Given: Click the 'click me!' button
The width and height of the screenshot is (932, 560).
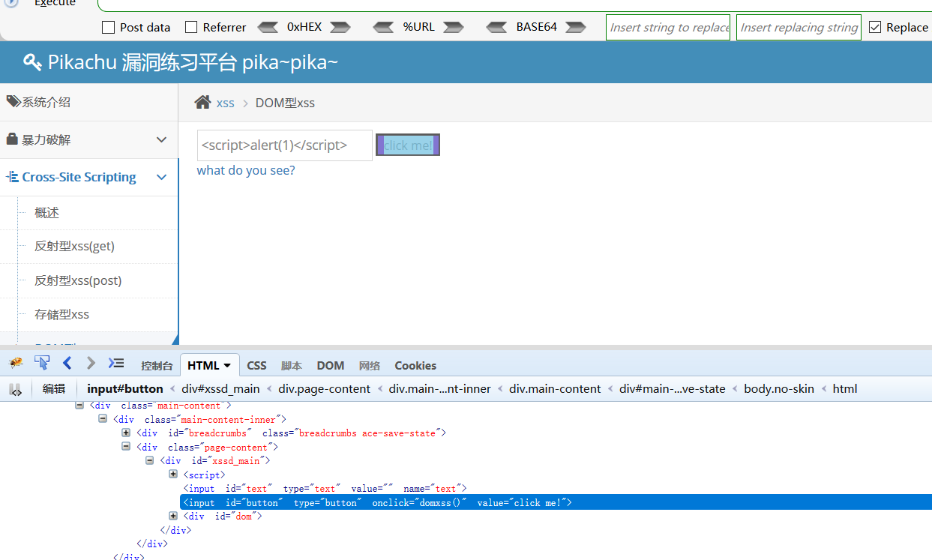Looking at the screenshot, I should 408,145.
